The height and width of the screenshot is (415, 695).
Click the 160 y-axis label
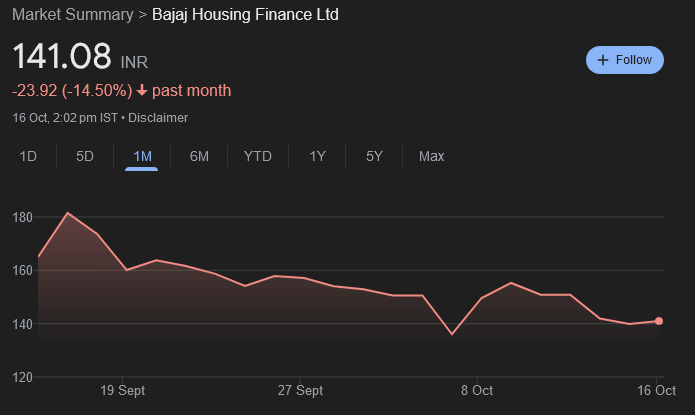tap(22, 270)
